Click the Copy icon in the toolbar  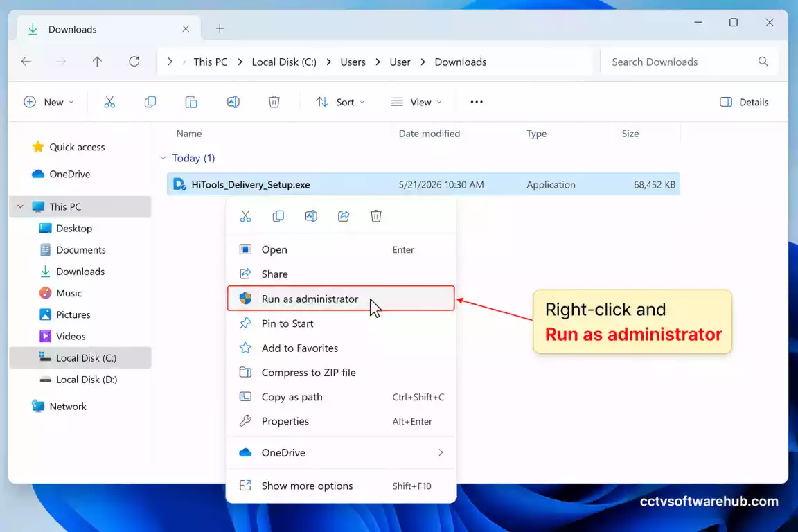coord(150,103)
